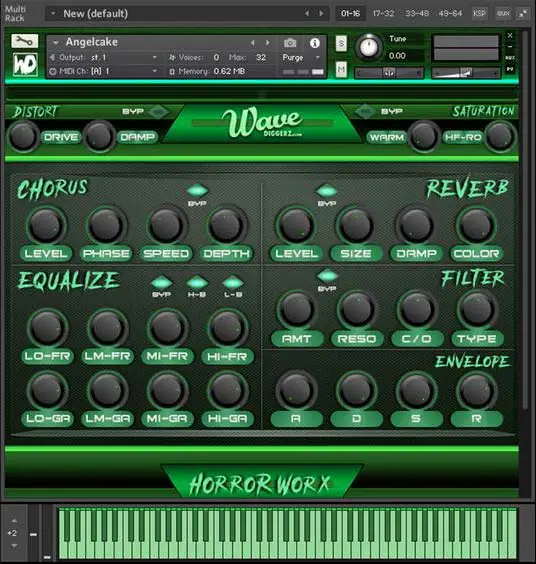
Task: Select the 01-16 rack page tab
Action: 350,14
